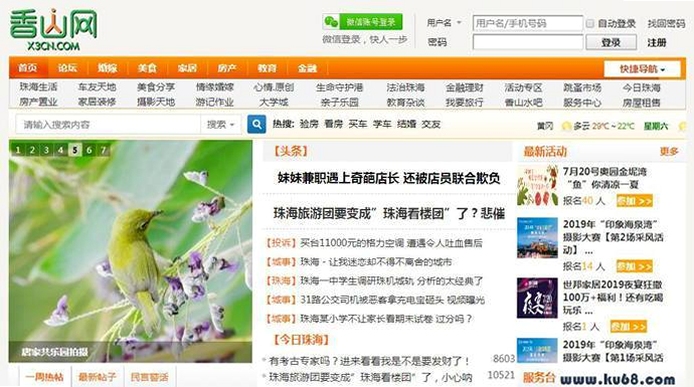Open the 亲子乐园 forum link

(x=339, y=102)
